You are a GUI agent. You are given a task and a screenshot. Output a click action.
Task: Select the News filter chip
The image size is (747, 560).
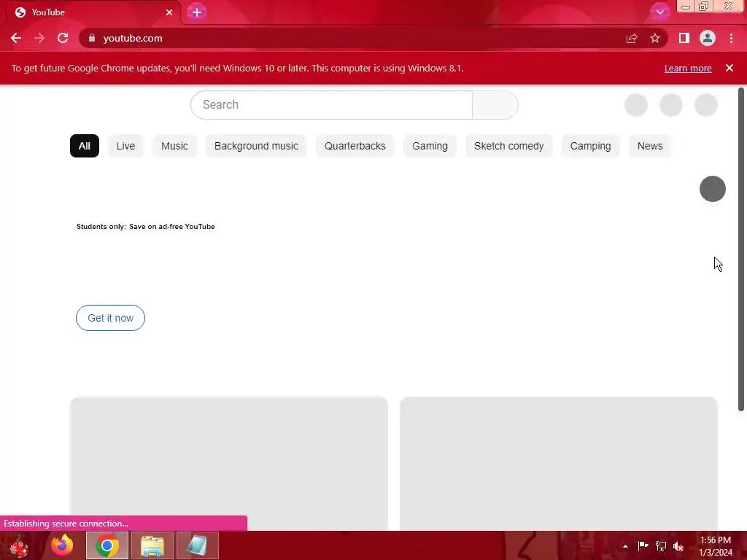[650, 146]
